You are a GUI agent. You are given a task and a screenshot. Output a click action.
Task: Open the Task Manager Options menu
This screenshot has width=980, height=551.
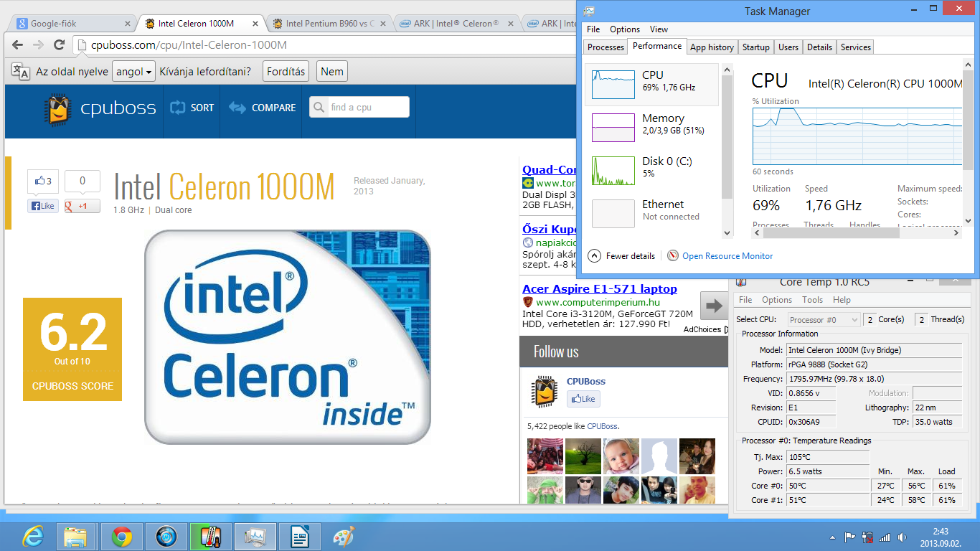click(x=625, y=29)
